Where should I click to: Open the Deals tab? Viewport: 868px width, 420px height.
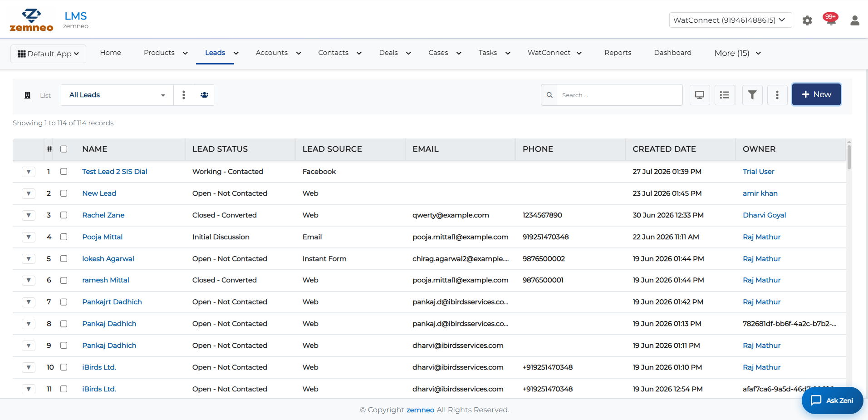pos(388,53)
